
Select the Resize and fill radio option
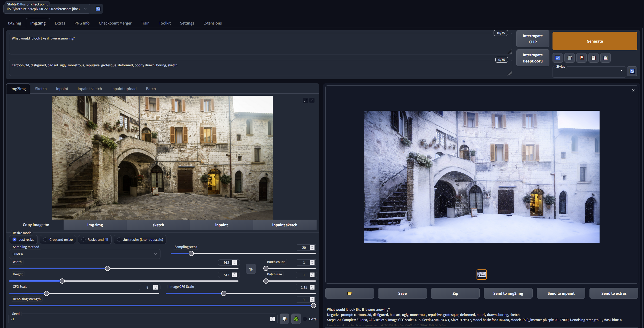[83, 239]
